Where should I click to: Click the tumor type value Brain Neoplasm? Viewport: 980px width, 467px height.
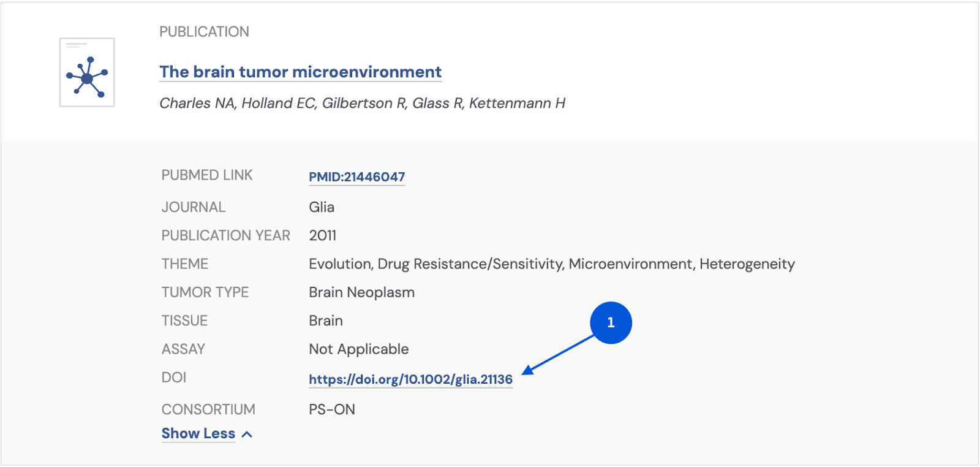pos(361,292)
